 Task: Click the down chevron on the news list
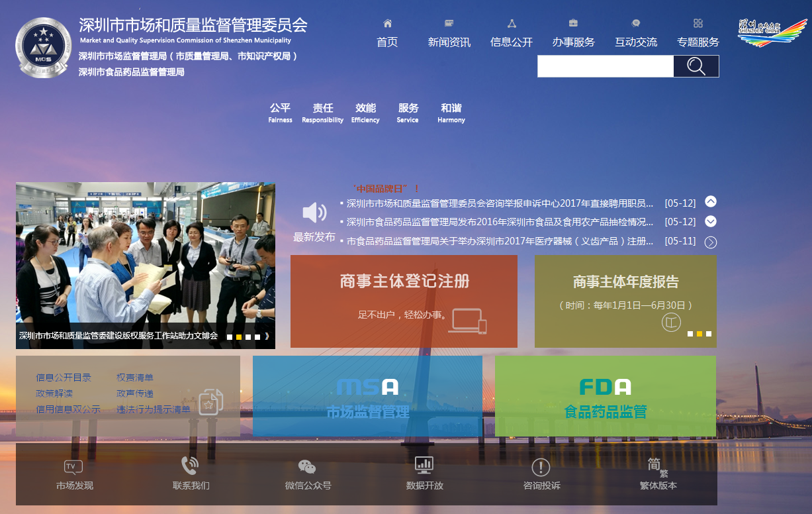point(711,221)
